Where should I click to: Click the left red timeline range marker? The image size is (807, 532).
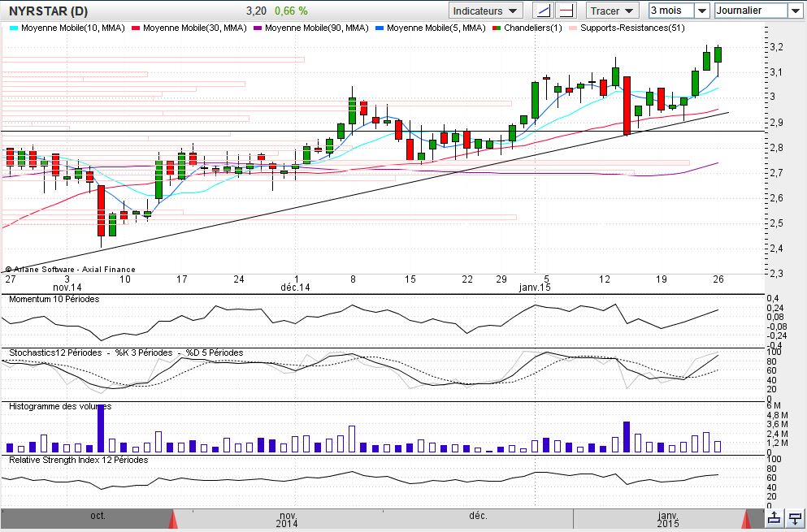[x=172, y=518]
